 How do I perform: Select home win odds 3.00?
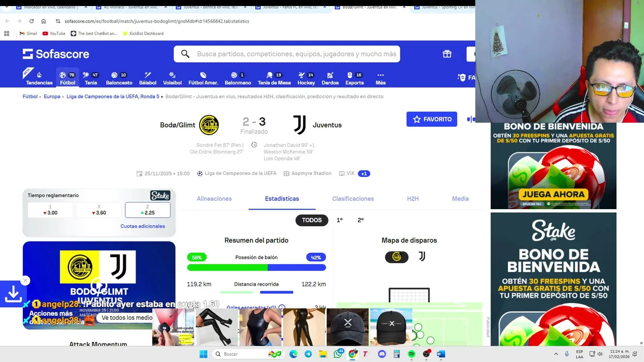(x=50, y=210)
